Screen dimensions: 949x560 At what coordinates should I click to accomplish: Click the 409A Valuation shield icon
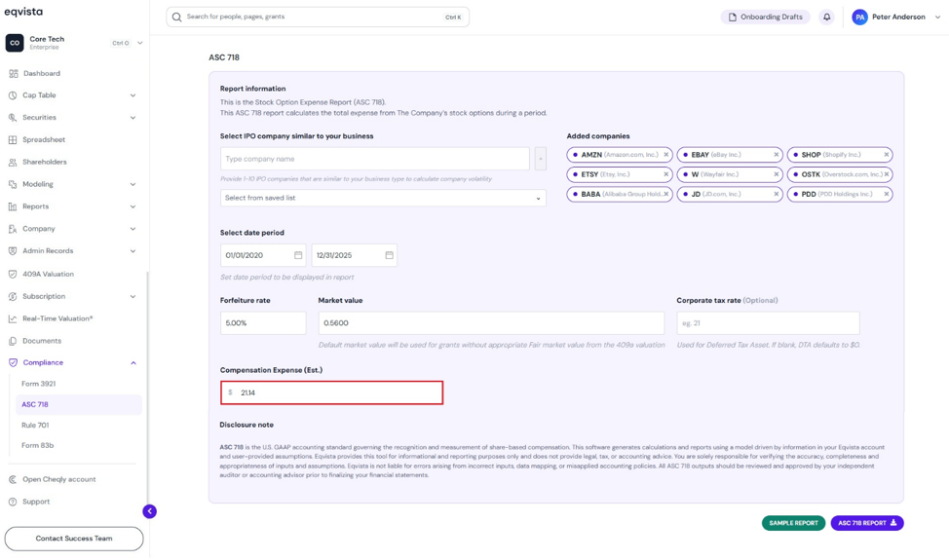point(13,274)
